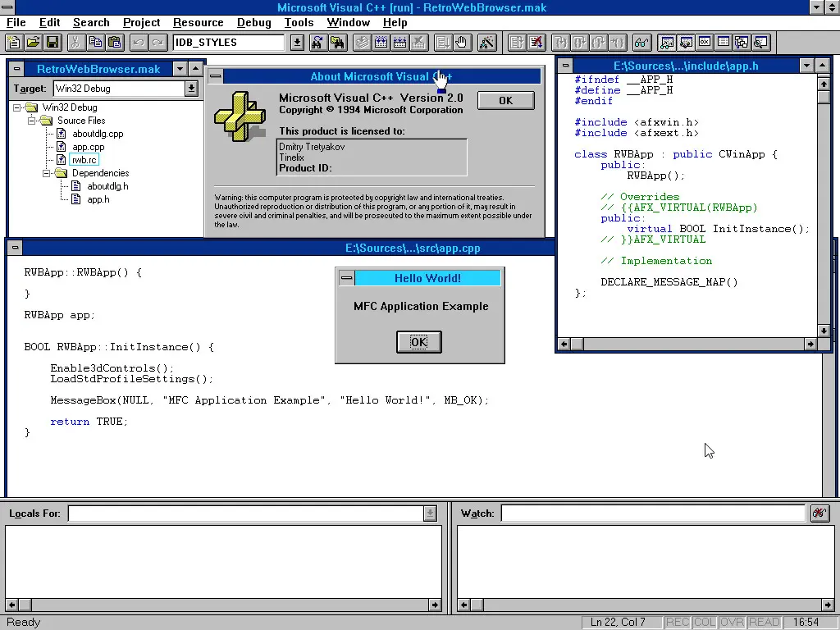This screenshot has height=630, width=840.
Task: Create a new file with the New toolbar icon
Action: [13, 43]
